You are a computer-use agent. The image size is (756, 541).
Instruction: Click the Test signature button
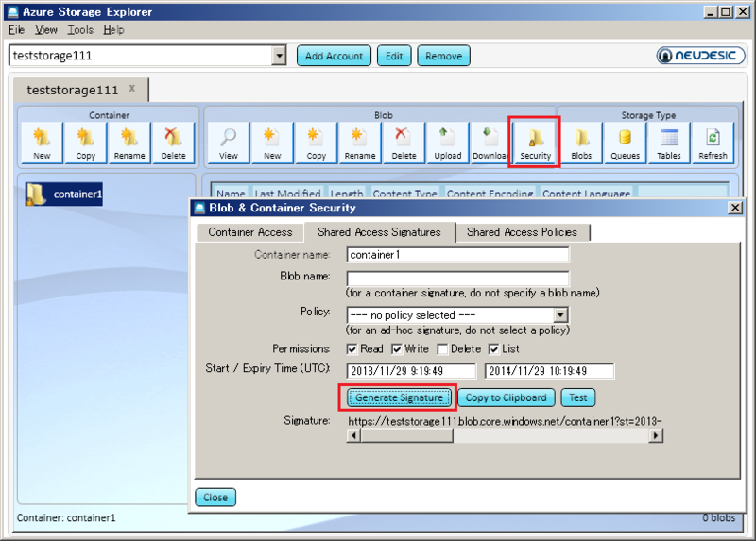(x=578, y=397)
